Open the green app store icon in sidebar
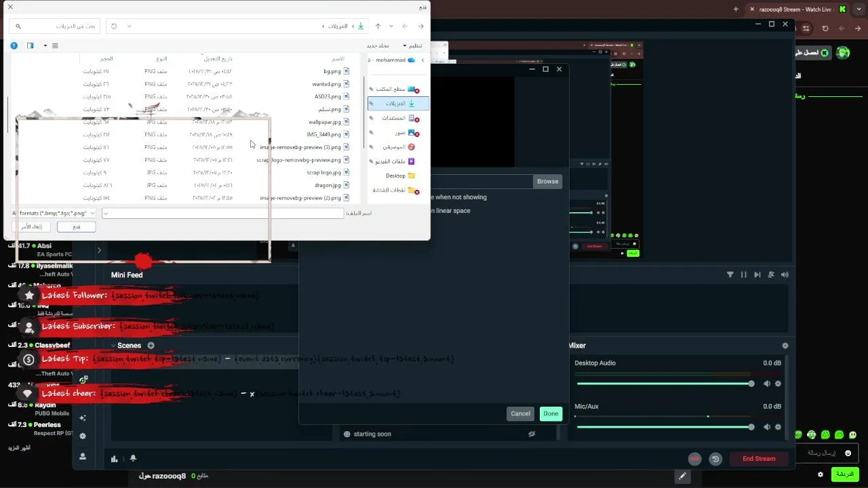Viewport: 868px width, 488px height. [x=83, y=380]
